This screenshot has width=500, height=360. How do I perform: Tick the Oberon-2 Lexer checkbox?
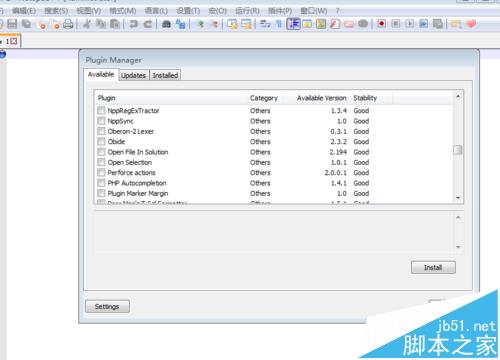(x=101, y=131)
